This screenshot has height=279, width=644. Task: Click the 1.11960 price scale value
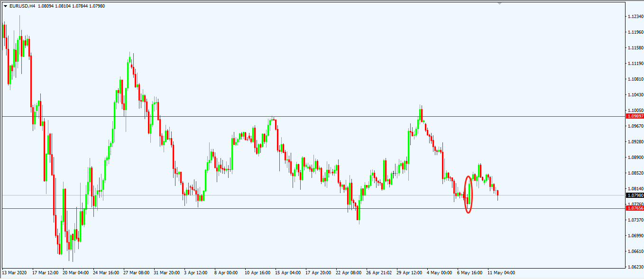(635, 32)
